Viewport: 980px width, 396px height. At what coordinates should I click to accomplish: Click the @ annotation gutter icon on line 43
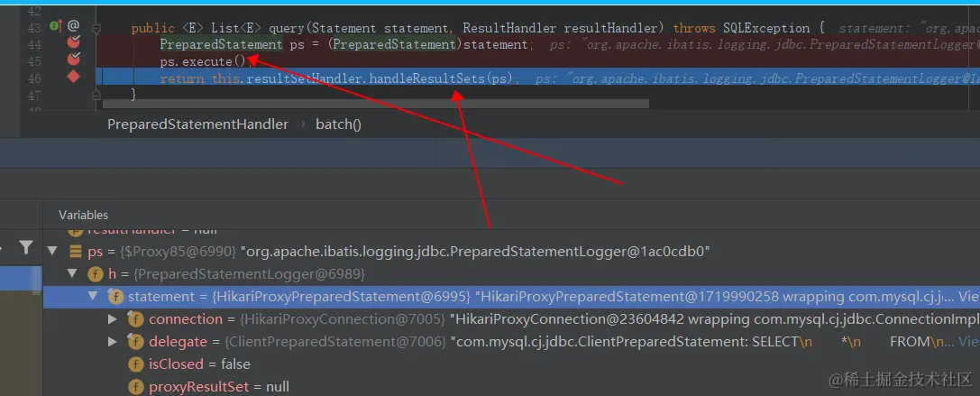pos(73,26)
